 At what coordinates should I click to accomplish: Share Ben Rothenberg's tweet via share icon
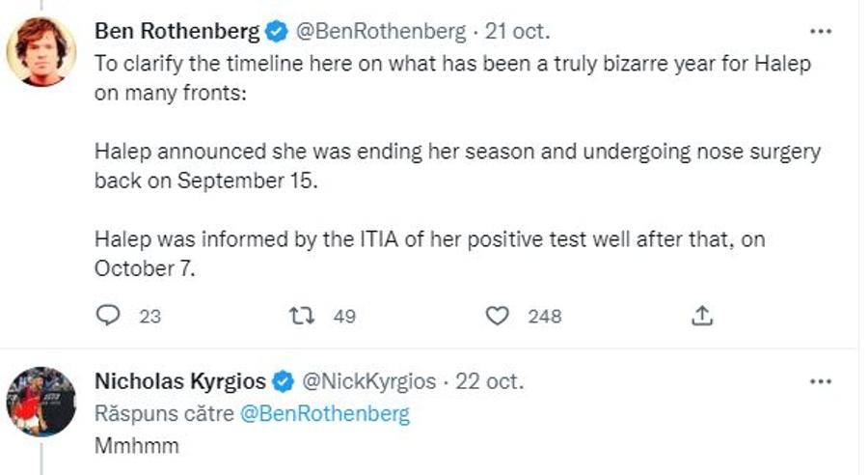[x=702, y=316]
